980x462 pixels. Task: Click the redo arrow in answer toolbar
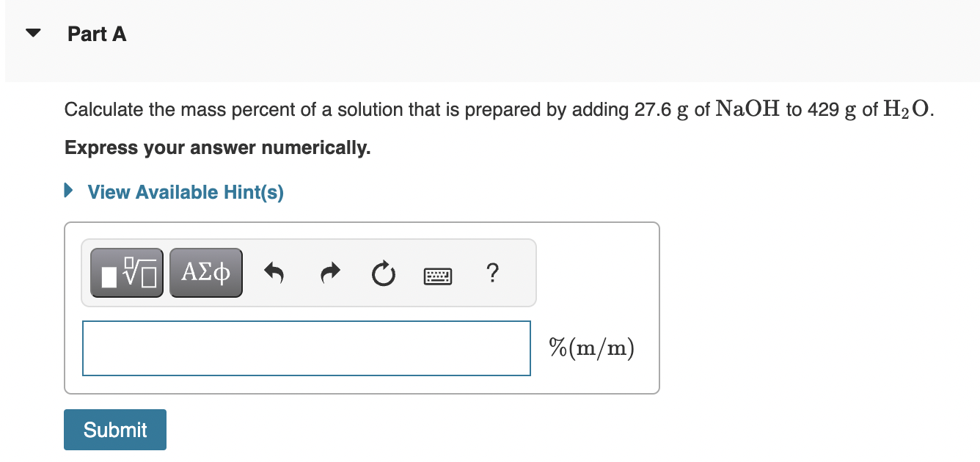(329, 272)
